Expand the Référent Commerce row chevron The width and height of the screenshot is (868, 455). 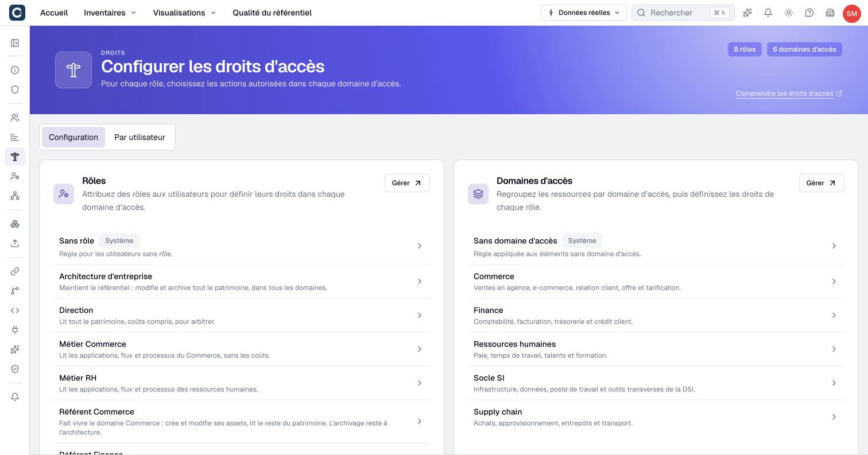coord(420,422)
